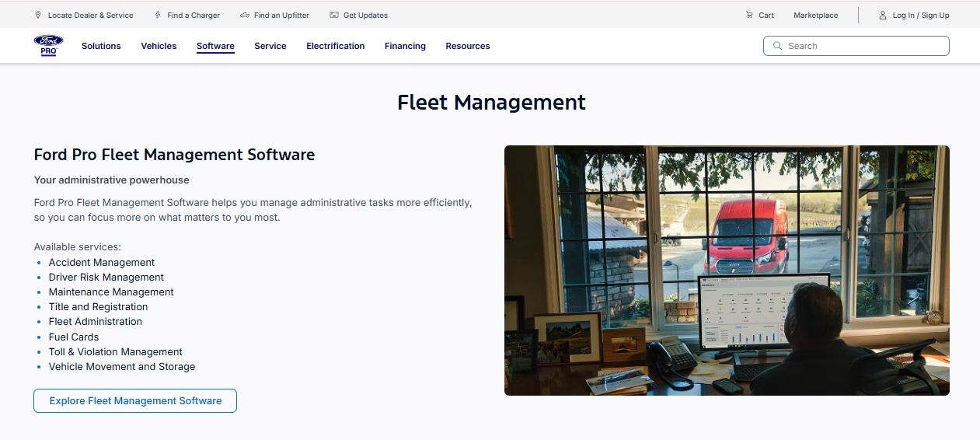The image size is (980, 440).
Task: Click the envelope icon beside Get Updates
Action: [334, 15]
